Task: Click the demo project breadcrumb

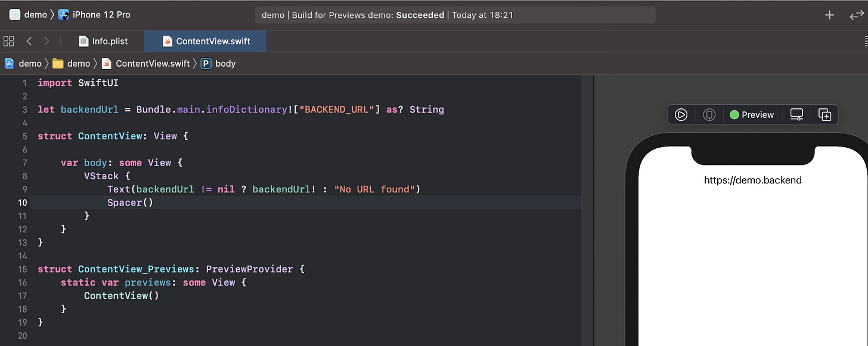Action: click(x=23, y=63)
